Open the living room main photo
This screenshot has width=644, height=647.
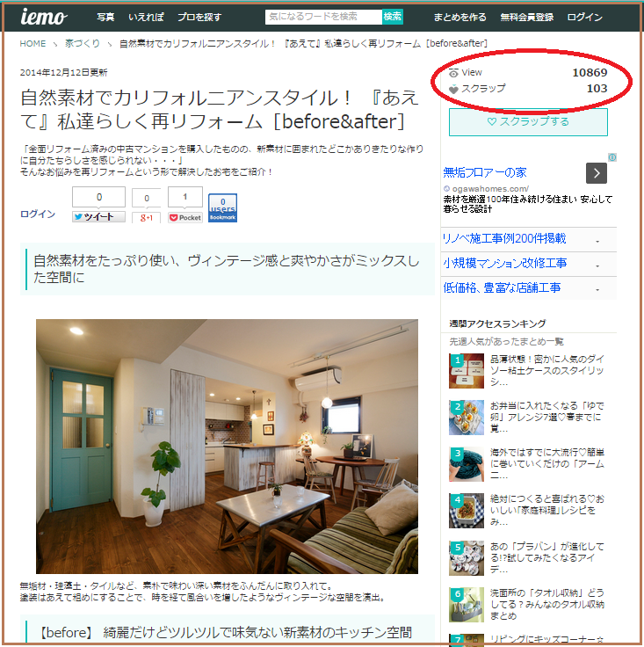tap(227, 446)
